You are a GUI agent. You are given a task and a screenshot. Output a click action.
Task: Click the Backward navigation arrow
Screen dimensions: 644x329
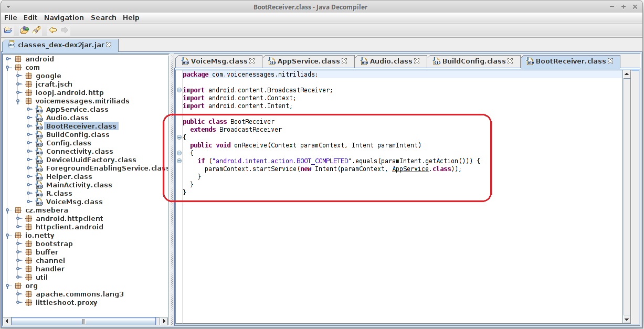[x=53, y=30]
